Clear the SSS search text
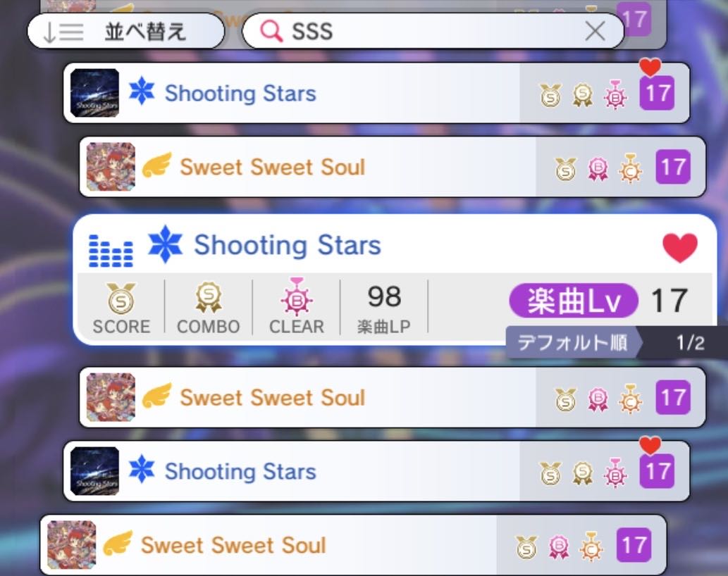The height and width of the screenshot is (576, 728). pyautogui.click(x=595, y=32)
